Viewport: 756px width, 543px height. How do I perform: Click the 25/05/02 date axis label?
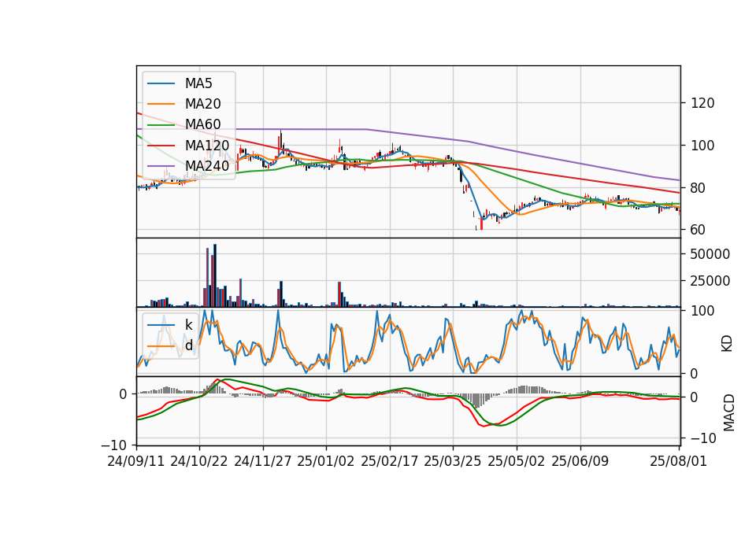[517, 461]
